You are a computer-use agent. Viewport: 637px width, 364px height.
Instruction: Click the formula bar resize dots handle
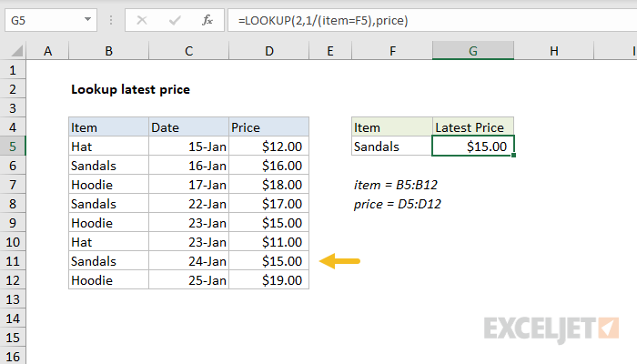(111, 20)
